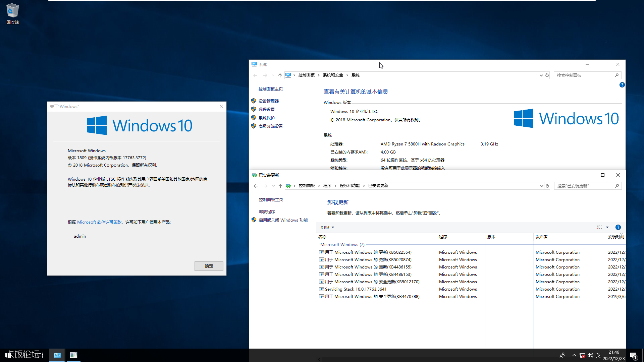Collapse the Microsoft Windows (7) group
Viewport: 644px width, 362px height.
tap(342, 245)
